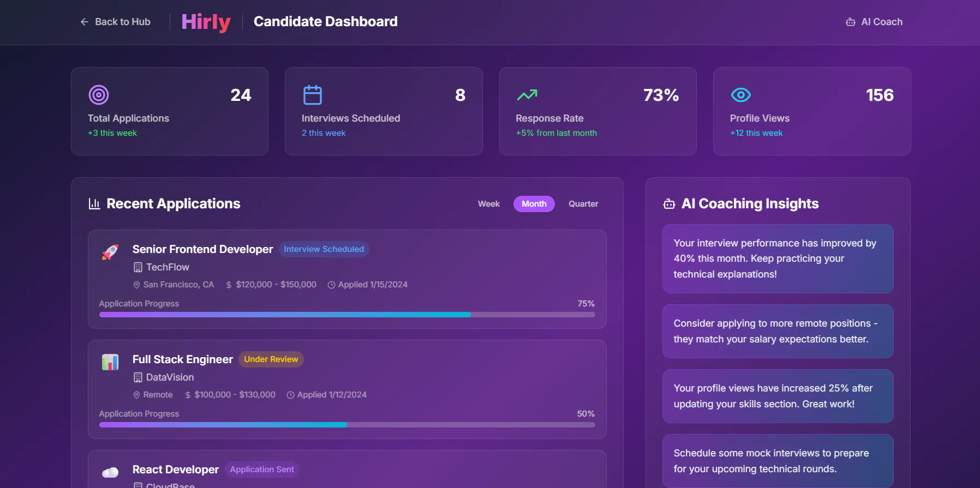Click the Interview Scheduled status badge
Screen dimensions: 980x488
[324, 249]
